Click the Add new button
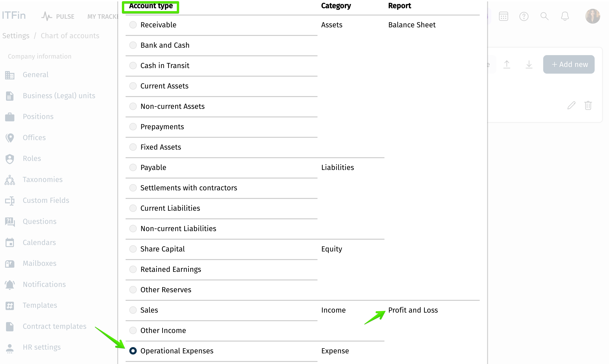This screenshot has width=609, height=364. [569, 64]
